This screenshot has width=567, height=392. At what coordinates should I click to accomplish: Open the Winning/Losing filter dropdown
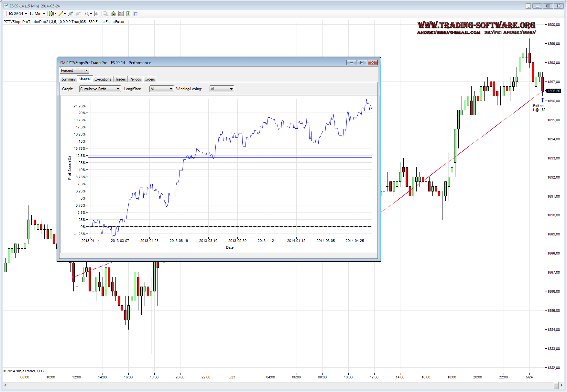point(222,89)
